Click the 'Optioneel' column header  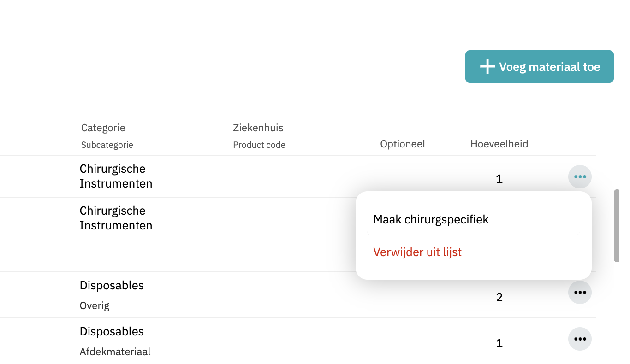pyautogui.click(x=403, y=144)
